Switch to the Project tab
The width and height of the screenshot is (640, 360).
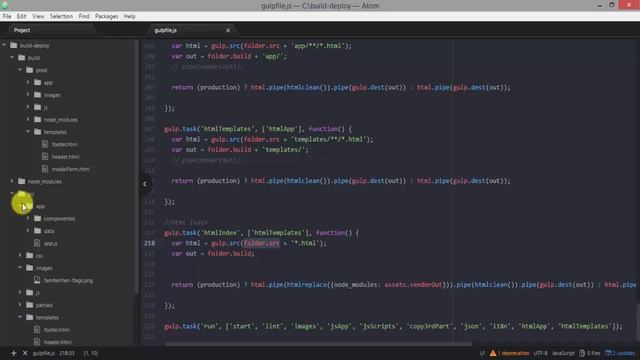[x=22, y=30]
